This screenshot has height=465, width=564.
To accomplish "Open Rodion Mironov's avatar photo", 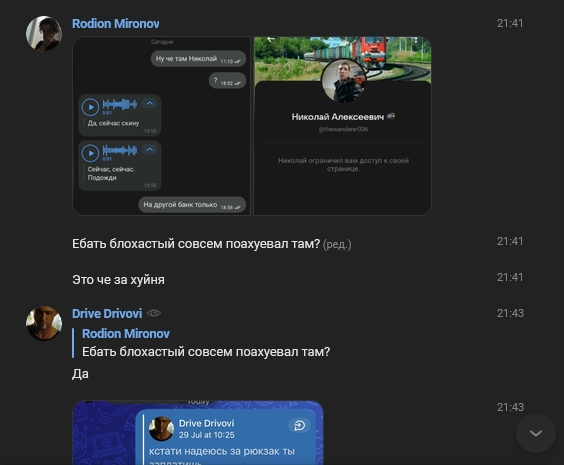I will click(44, 33).
